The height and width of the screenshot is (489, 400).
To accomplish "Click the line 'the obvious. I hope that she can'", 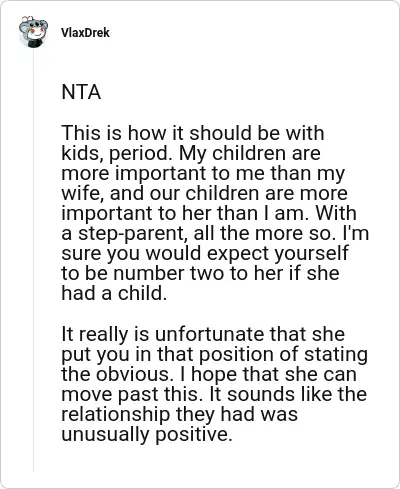I will point(209,374).
